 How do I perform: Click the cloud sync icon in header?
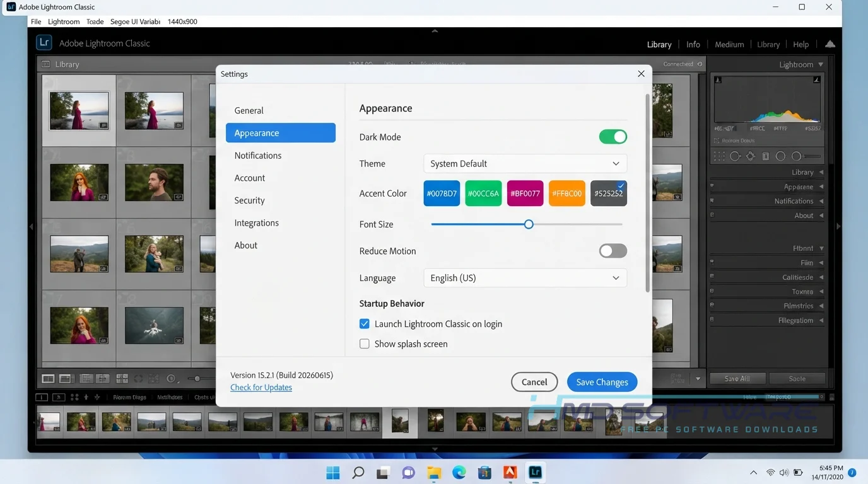pos(830,44)
